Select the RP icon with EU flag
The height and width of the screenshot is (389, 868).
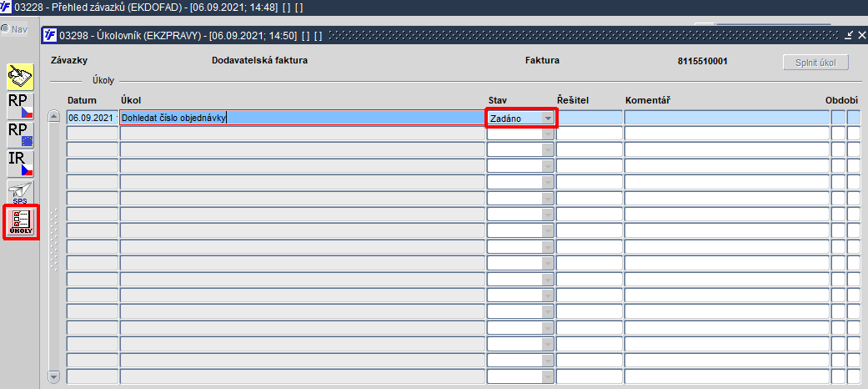pos(21,134)
